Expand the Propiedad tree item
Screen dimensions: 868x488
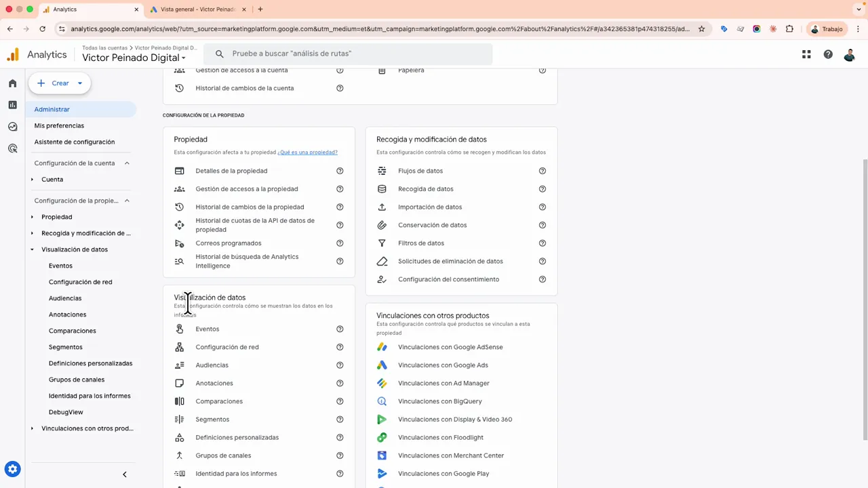(32, 217)
